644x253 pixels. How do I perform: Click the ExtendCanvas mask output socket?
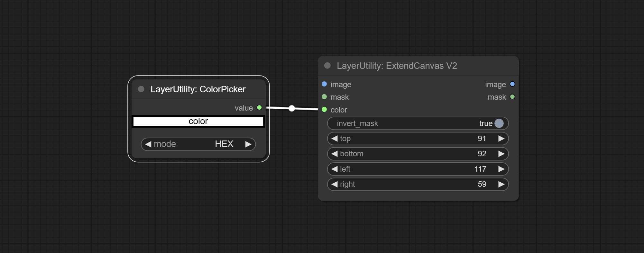point(512,97)
